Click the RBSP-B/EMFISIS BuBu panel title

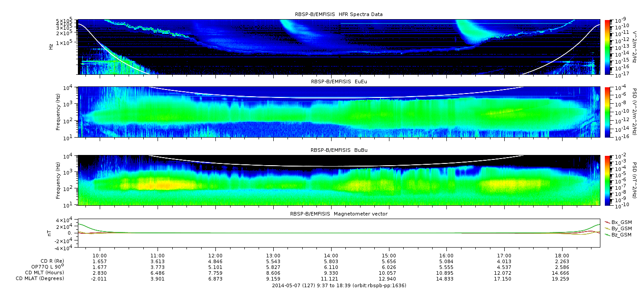(339, 151)
